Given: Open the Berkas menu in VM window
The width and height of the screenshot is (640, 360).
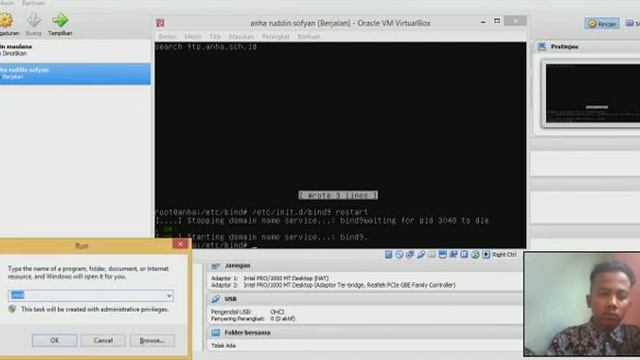Looking at the screenshot, I should [167, 36].
